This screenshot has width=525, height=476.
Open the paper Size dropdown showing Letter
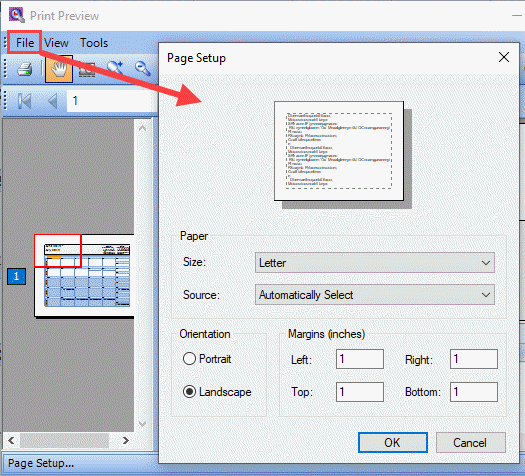point(375,263)
